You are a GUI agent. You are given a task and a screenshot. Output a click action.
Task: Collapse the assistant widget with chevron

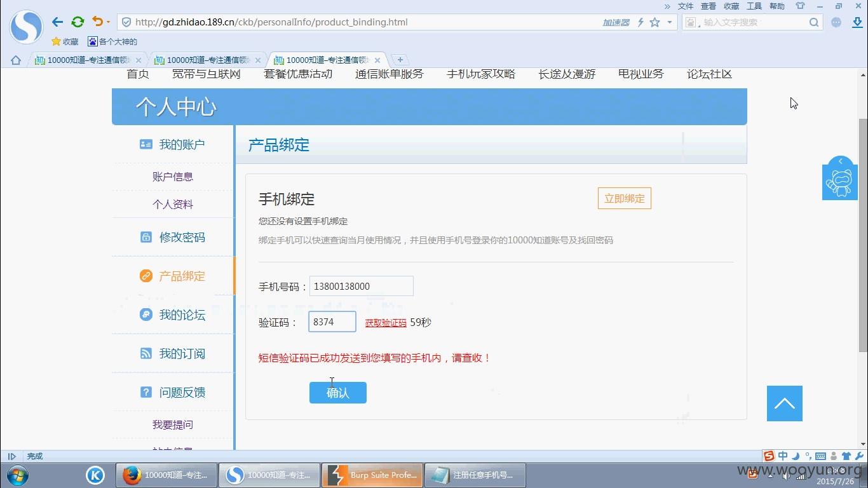point(840,161)
